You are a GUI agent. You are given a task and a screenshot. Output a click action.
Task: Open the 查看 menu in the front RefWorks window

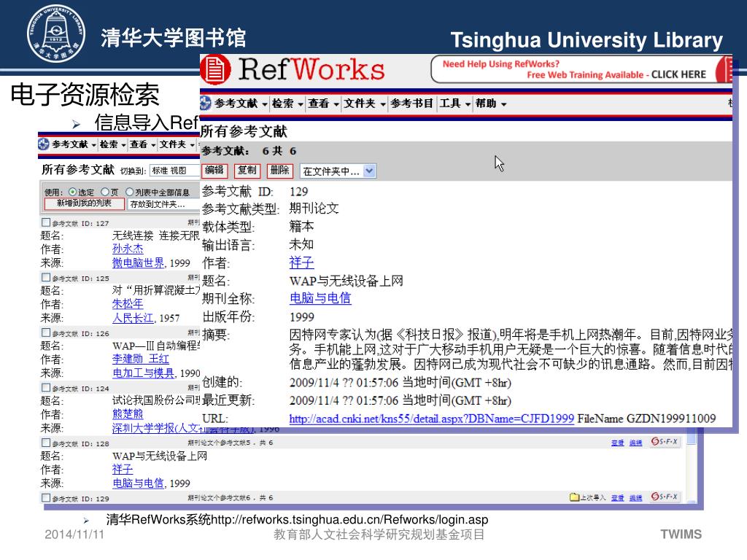[x=323, y=104]
